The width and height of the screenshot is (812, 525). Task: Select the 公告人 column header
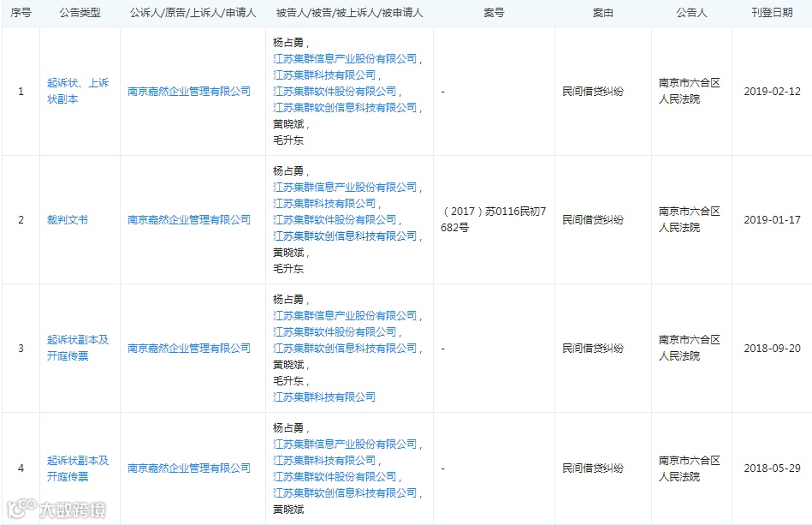pyautogui.click(x=691, y=13)
